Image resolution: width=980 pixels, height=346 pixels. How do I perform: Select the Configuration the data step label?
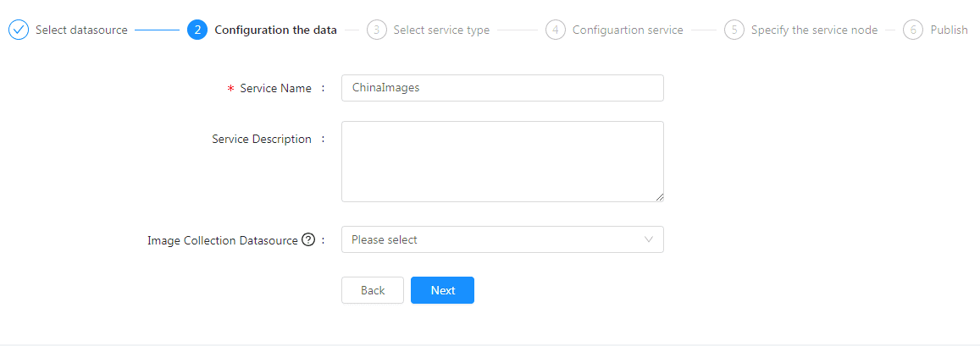tap(275, 30)
